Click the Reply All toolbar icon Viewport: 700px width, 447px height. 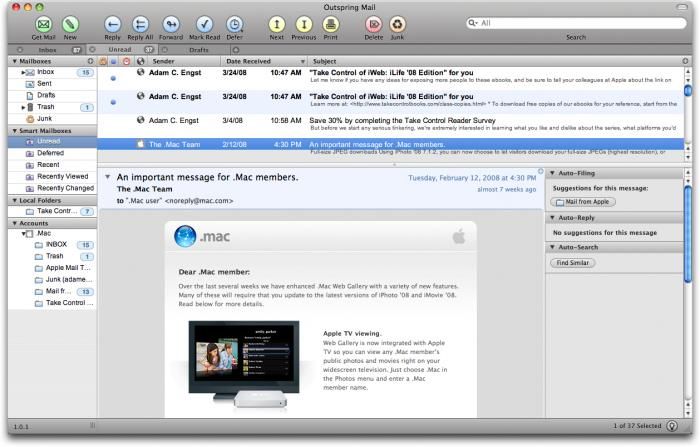click(x=140, y=24)
